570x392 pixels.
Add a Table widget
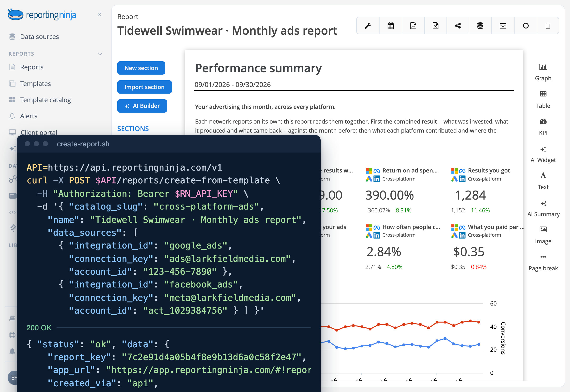click(543, 100)
